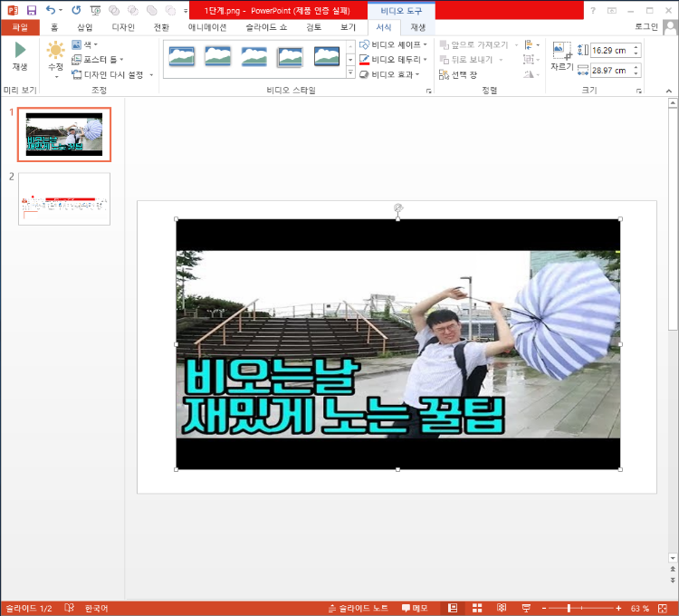Open 비디오 효과 dropdown
The image size is (679, 616).
[x=389, y=74]
